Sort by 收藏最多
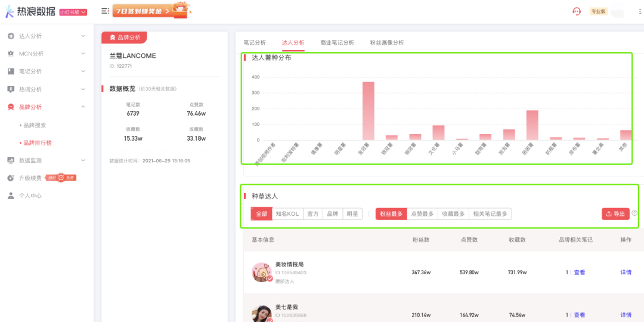 [x=453, y=214]
